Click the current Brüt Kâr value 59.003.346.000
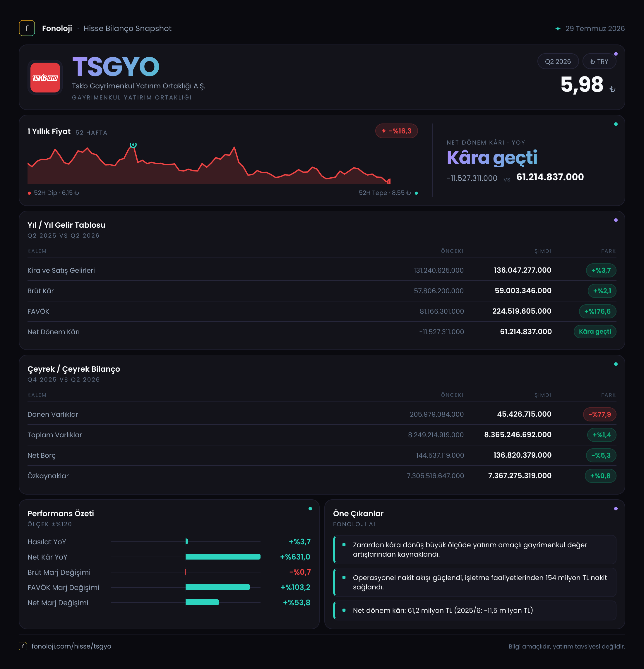The image size is (644, 669). coord(523,291)
